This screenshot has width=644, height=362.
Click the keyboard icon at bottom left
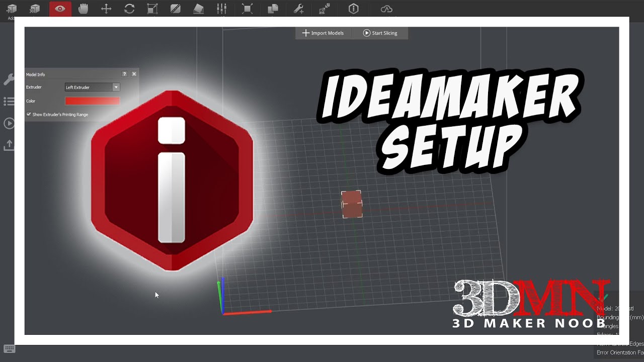pyautogui.click(x=9, y=348)
